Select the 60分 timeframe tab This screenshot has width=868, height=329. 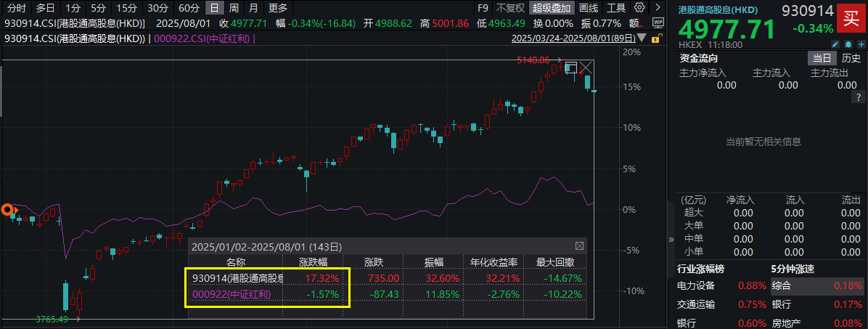(x=189, y=8)
